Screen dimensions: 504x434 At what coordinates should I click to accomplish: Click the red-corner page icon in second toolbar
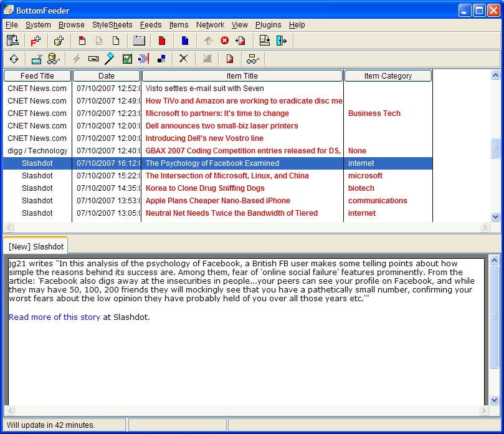(230, 59)
